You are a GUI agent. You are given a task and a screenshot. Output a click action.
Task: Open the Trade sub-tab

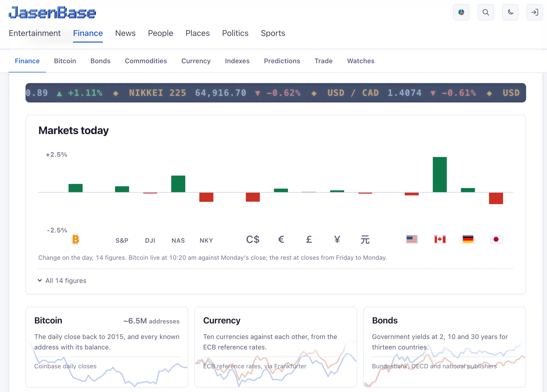[324, 61]
